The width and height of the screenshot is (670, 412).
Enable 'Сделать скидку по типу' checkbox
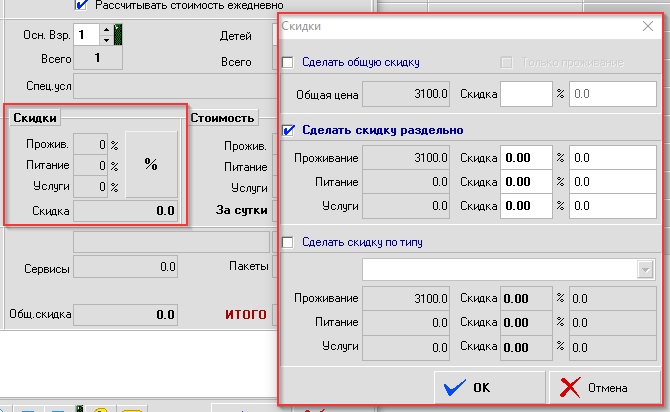click(289, 242)
